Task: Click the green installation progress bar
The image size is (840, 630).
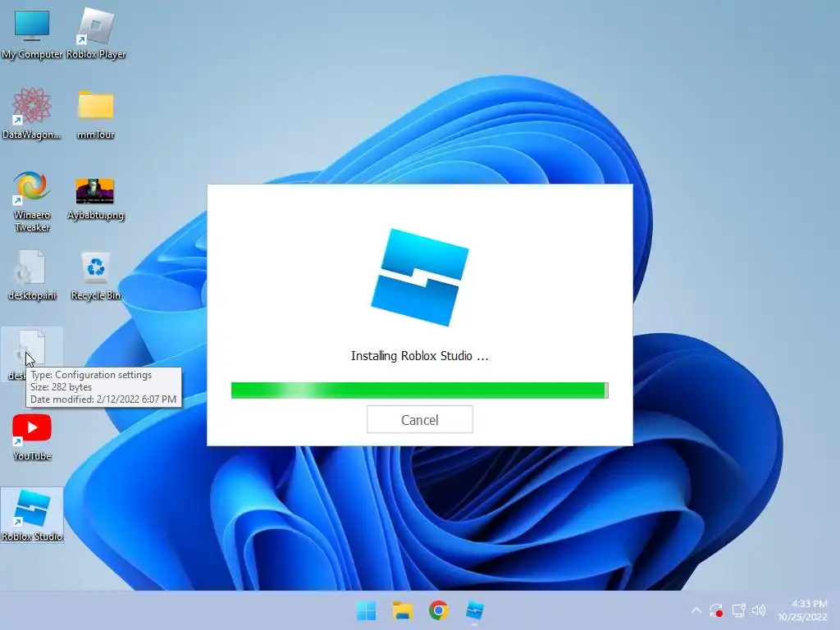Action: (x=419, y=390)
